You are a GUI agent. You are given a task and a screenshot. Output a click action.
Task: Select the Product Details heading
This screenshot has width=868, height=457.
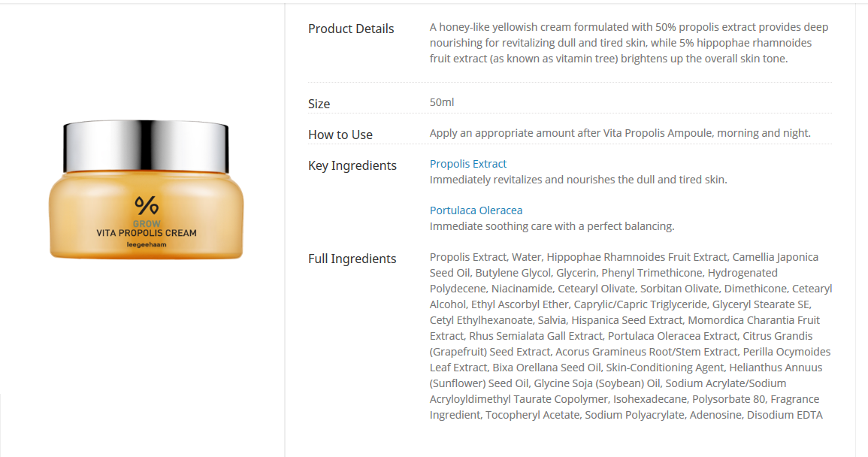(x=351, y=29)
